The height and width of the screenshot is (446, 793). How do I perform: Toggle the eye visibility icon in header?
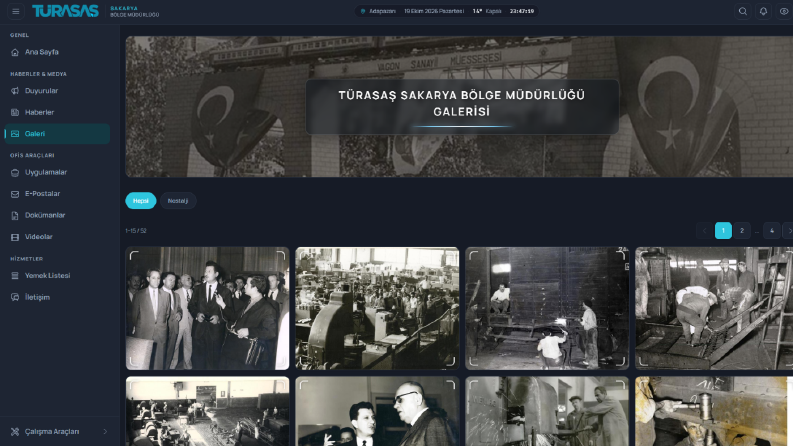(x=784, y=11)
